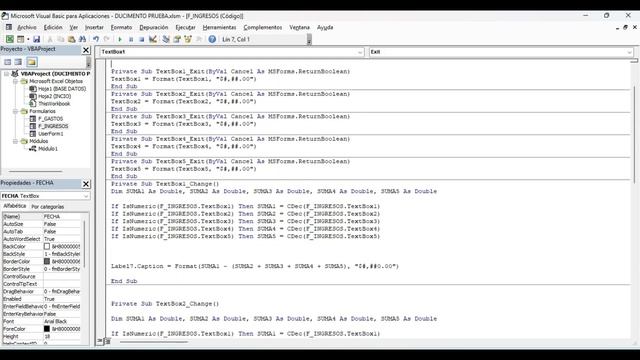
Task: Pause execution with the Break icon
Action: (131, 39)
